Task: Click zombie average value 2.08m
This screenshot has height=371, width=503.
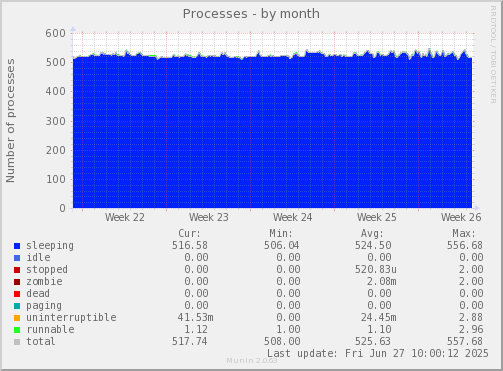Action: pos(382,281)
